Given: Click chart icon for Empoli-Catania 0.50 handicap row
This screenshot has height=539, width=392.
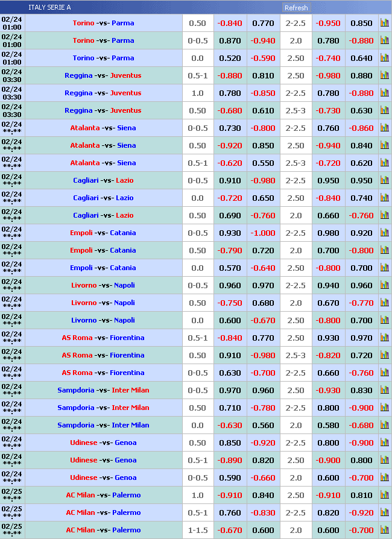Looking at the screenshot, I should click(384, 250).
